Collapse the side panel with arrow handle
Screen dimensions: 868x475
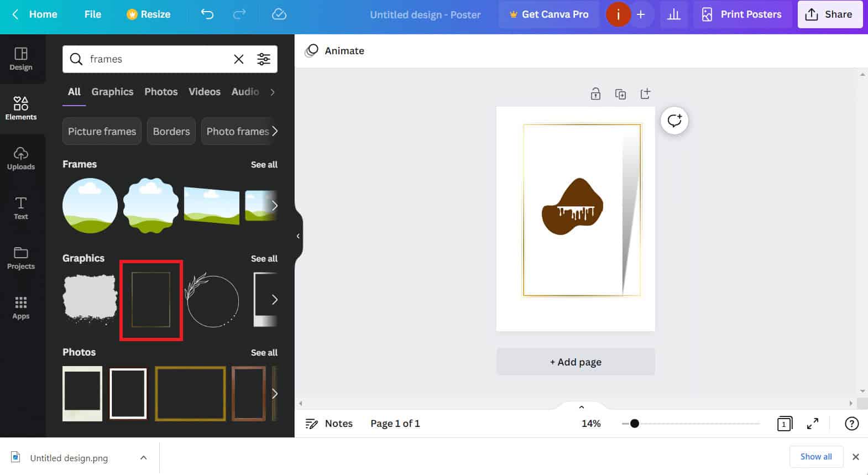[x=298, y=236]
